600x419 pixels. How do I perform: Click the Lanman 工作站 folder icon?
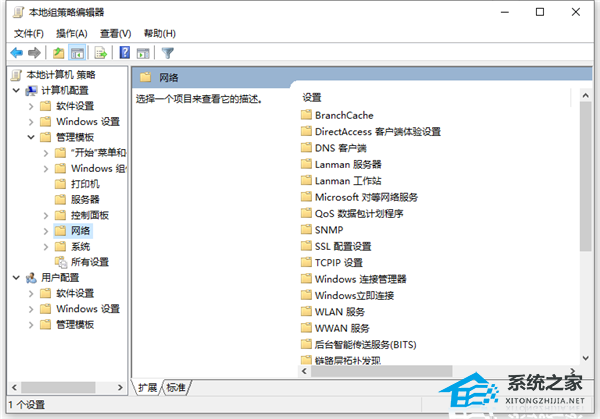tap(306, 180)
